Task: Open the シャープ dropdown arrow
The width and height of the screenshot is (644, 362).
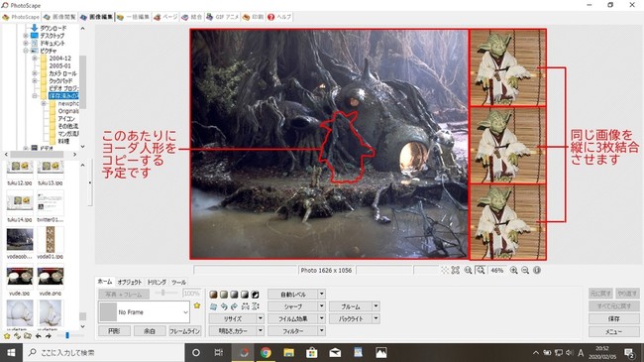Action: tap(322, 306)
